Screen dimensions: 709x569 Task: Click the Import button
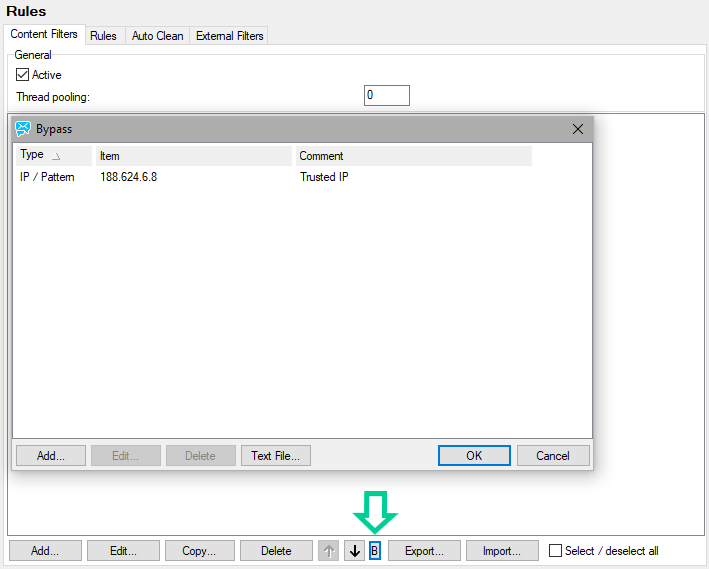click(502, 550)
